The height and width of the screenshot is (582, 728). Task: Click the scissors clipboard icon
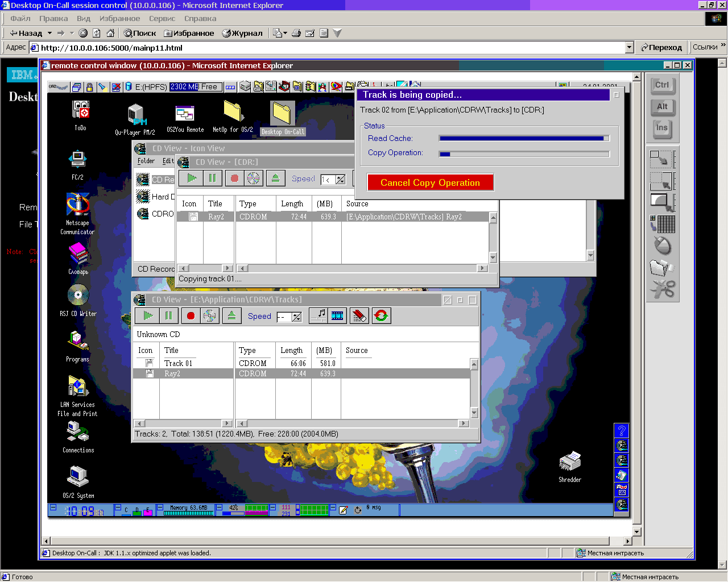coord(663,289)
